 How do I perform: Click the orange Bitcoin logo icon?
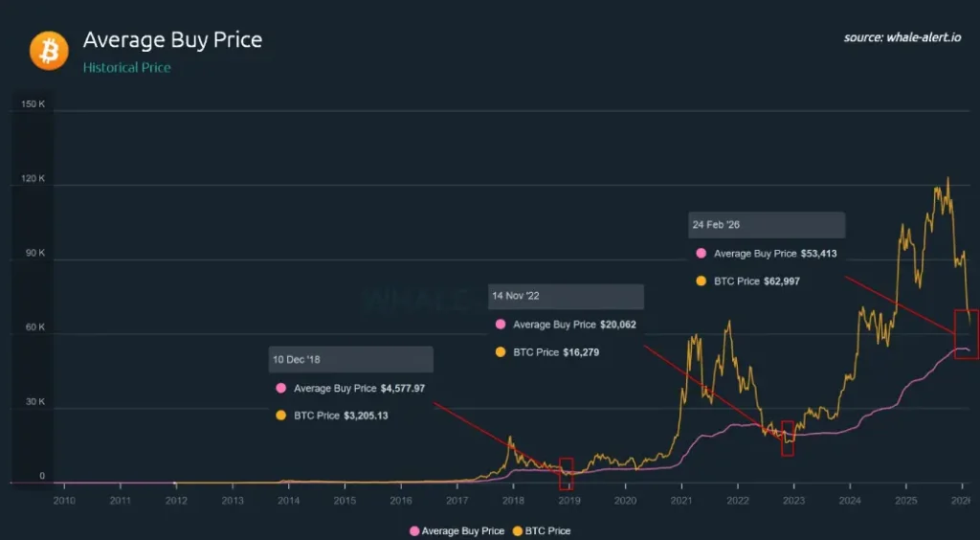pos(49,50)
